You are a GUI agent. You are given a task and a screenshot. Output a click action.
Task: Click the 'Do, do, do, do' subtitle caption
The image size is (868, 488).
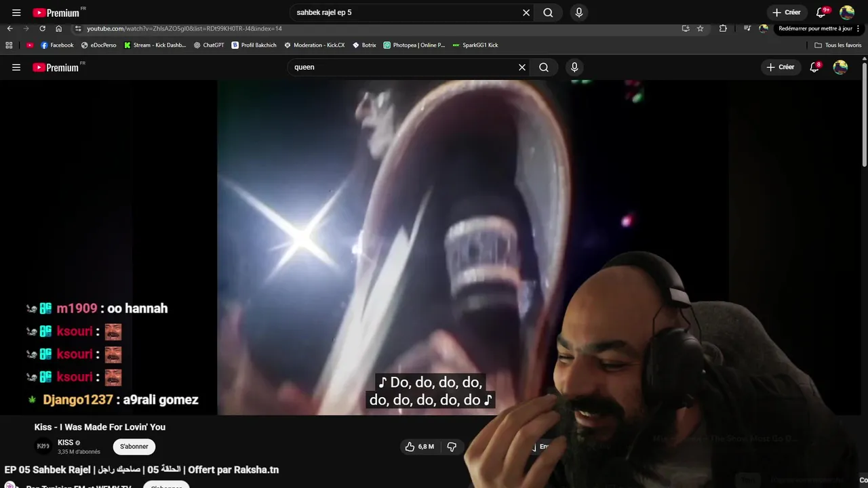431,391
